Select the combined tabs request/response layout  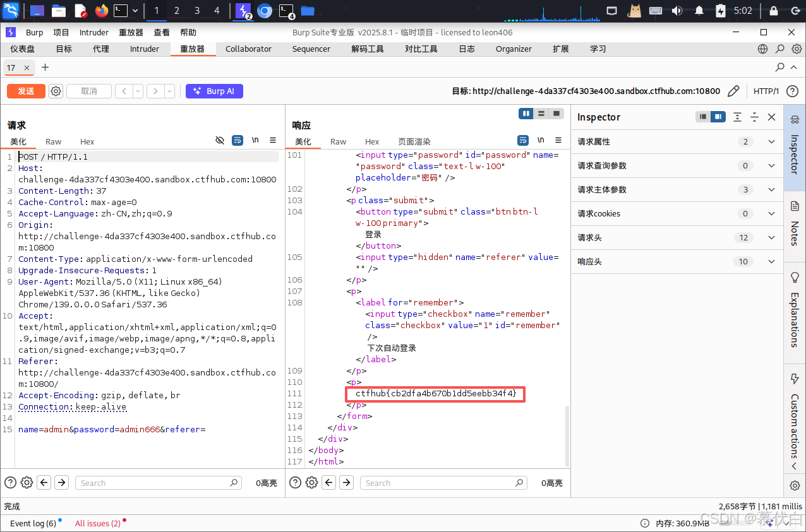556,114
